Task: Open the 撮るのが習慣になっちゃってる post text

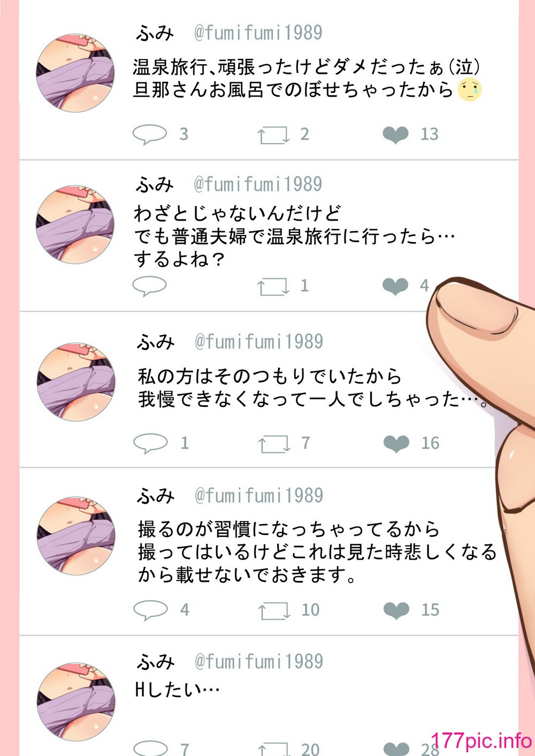Action: click(317, 552)
